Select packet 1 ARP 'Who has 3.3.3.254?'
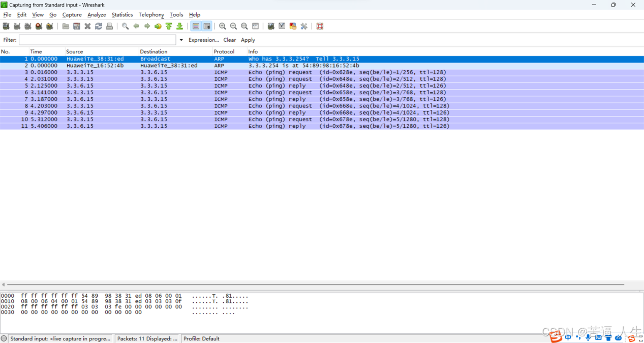 coord(322,59)
